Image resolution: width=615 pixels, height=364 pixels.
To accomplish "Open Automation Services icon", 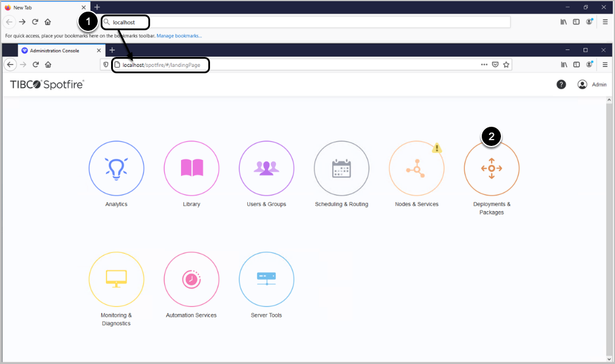I will pyautogui.click(x=191, y=279).
